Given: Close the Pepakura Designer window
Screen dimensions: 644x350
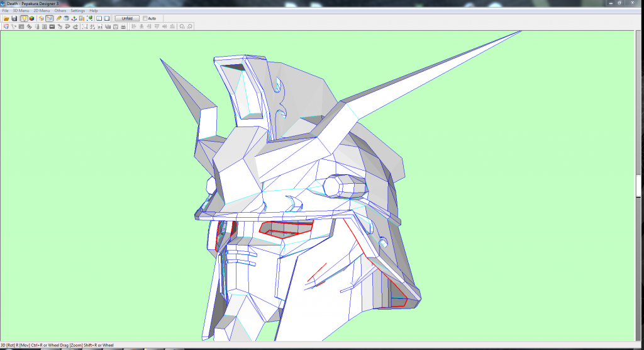Looking at the screenshot, I should tap(633, 3).
